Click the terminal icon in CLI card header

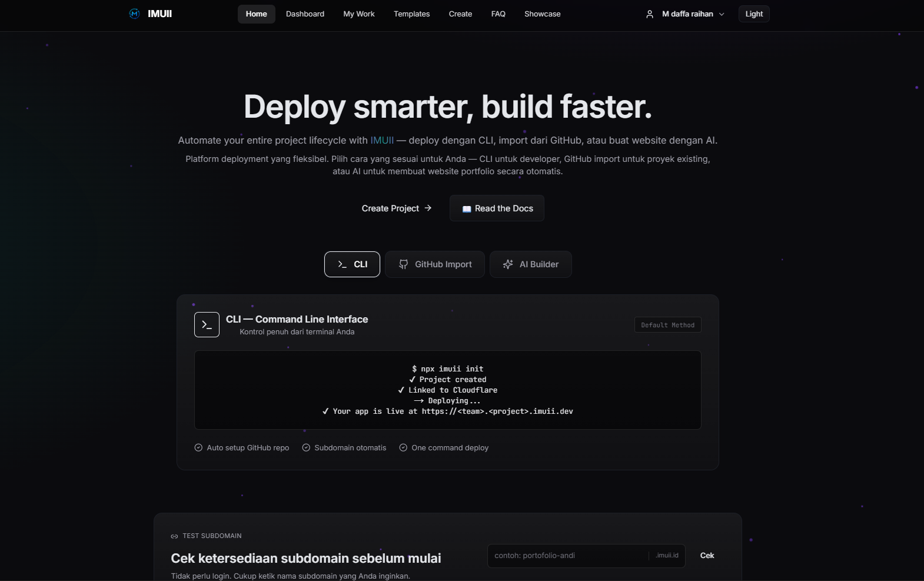[207, 325]
